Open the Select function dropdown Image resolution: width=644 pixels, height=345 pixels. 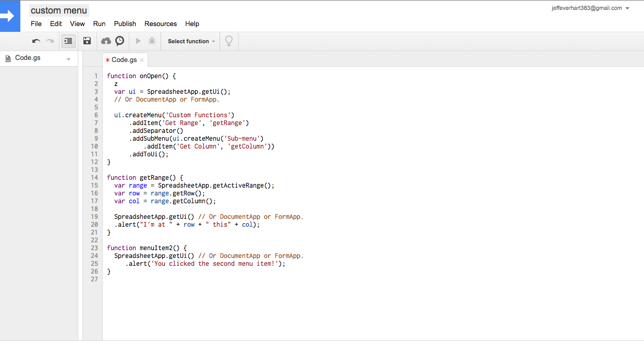coord(191,41)
